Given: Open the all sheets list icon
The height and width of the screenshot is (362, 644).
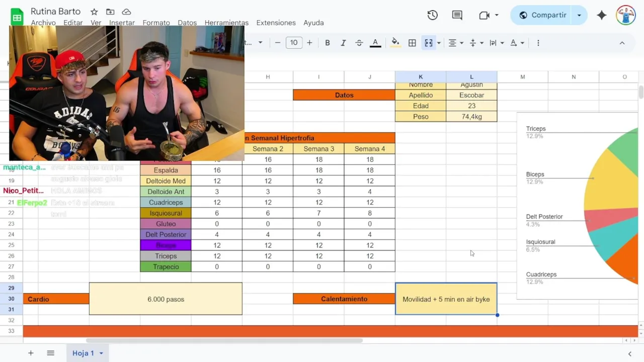Looking at the screenshot, I should [x=50, y=353].
